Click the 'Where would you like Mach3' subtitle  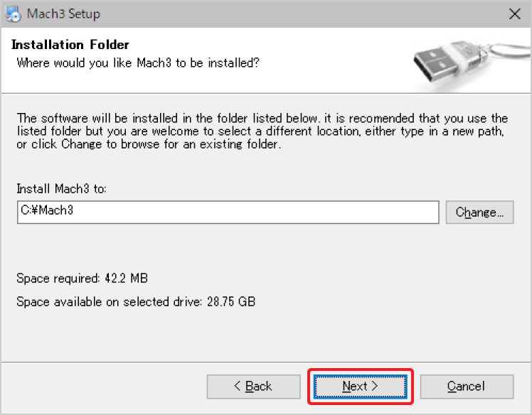(x=137, y=63)
